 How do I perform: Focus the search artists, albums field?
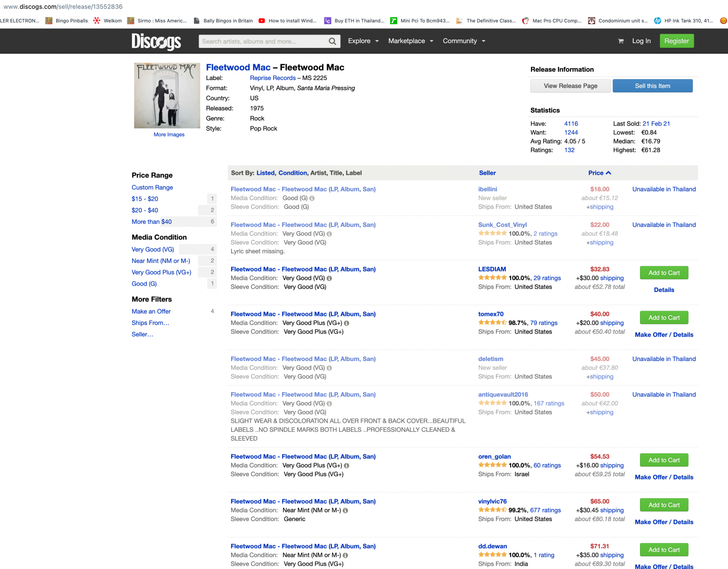263,41
